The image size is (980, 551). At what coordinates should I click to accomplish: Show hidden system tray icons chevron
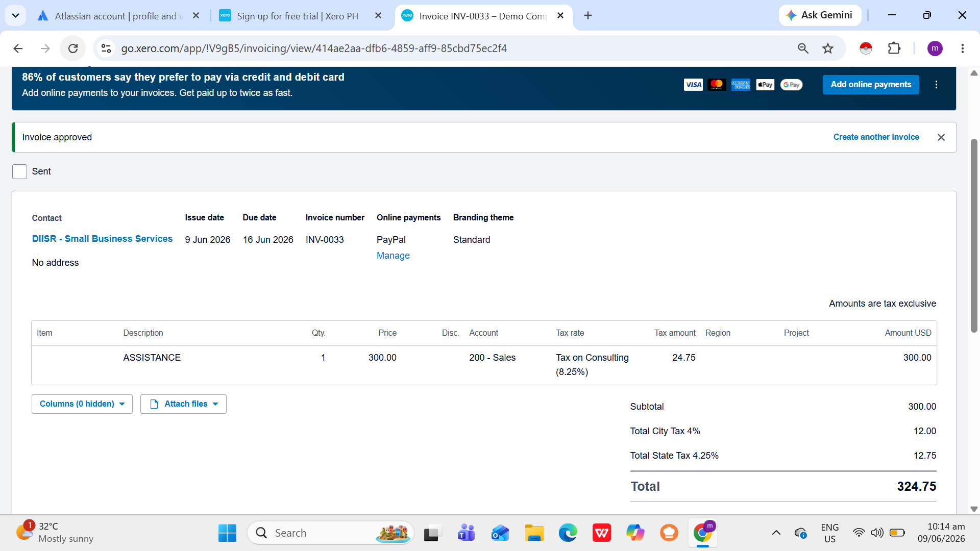(776, 533)
